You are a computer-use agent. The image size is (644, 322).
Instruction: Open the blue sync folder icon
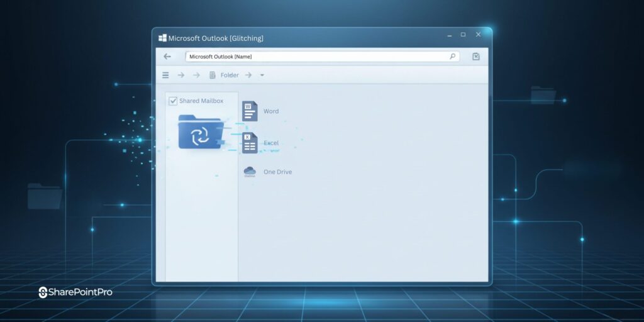point(199,131)
